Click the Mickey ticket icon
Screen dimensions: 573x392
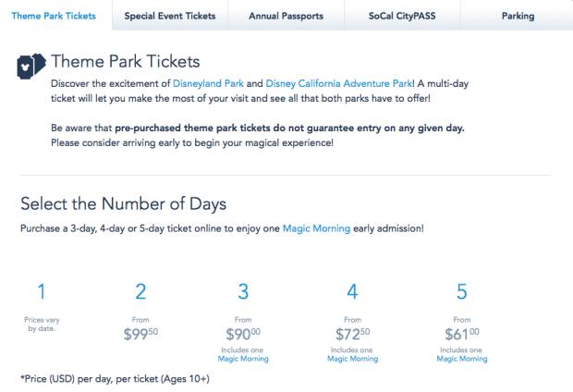pyautogui.click(x=30, y=67)
